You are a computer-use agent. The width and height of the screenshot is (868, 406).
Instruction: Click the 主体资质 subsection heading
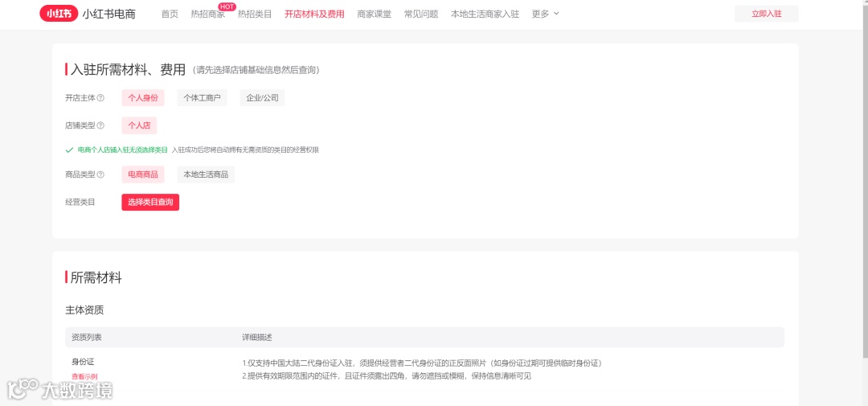point(84,310)
